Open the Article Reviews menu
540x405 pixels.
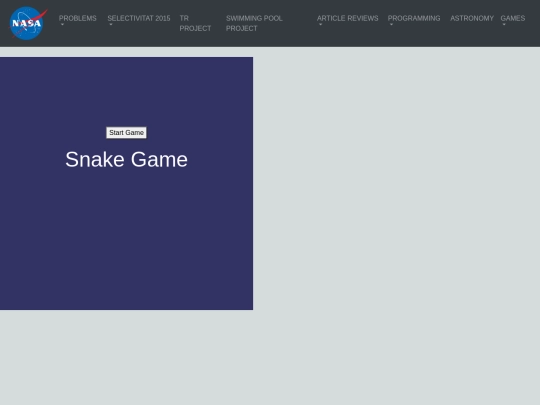pyautogui.click(x=347, y=18)
